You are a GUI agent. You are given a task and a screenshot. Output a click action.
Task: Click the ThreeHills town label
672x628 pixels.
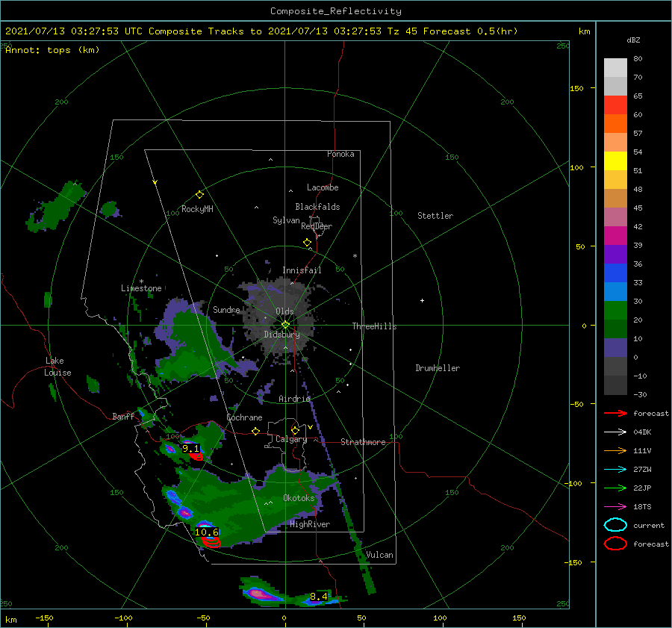[374, 326]
